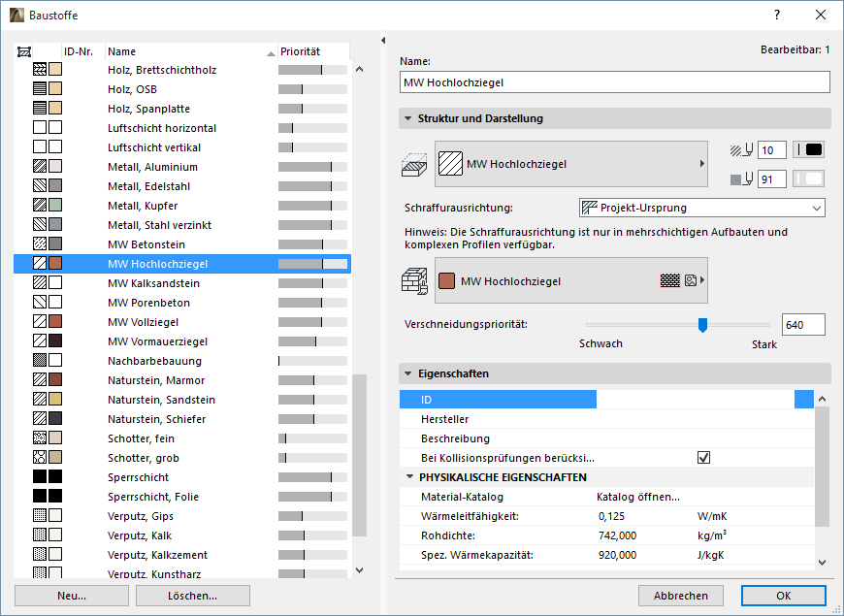Select the Luftschicht horizontal row

click(x=182, y=128)
